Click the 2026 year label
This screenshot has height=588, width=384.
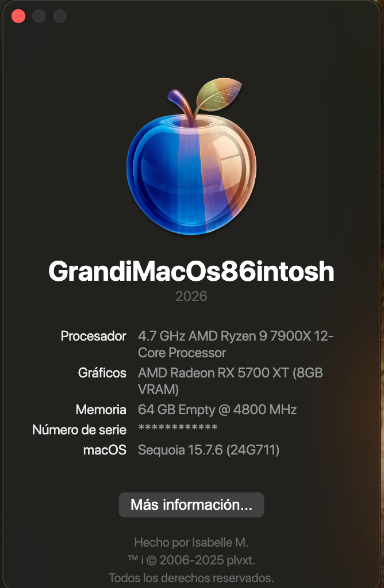[x=191, y=296]
